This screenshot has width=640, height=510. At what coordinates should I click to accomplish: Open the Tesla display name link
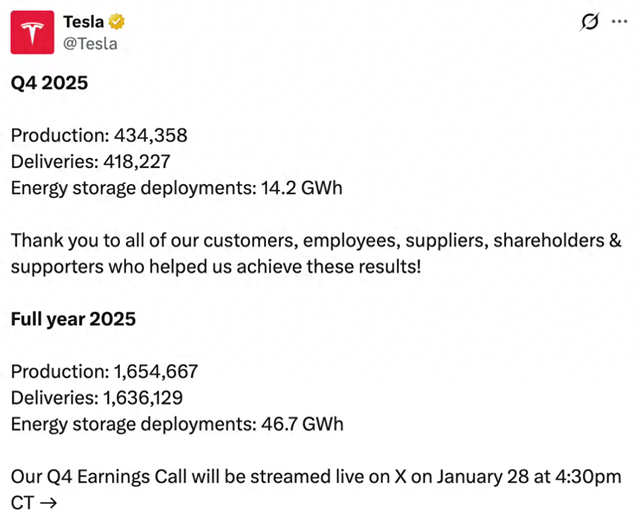84,22
